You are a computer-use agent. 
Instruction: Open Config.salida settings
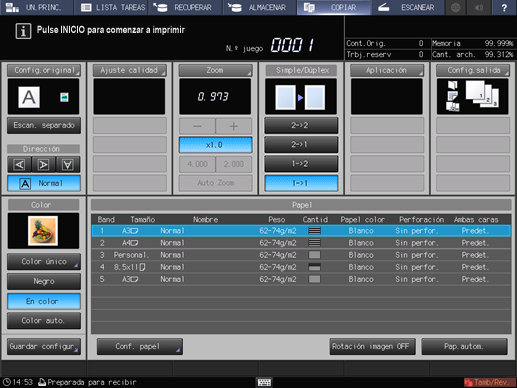(x=473, y=70)
